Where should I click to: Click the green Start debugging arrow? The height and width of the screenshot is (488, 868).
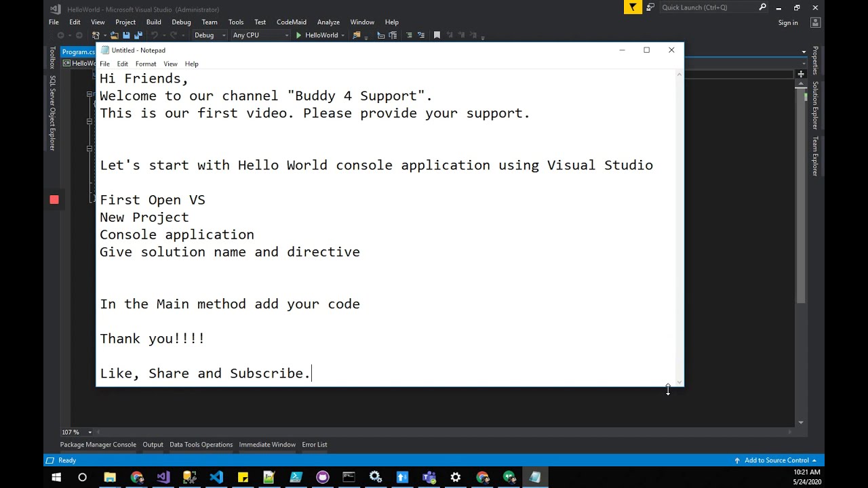298,35
